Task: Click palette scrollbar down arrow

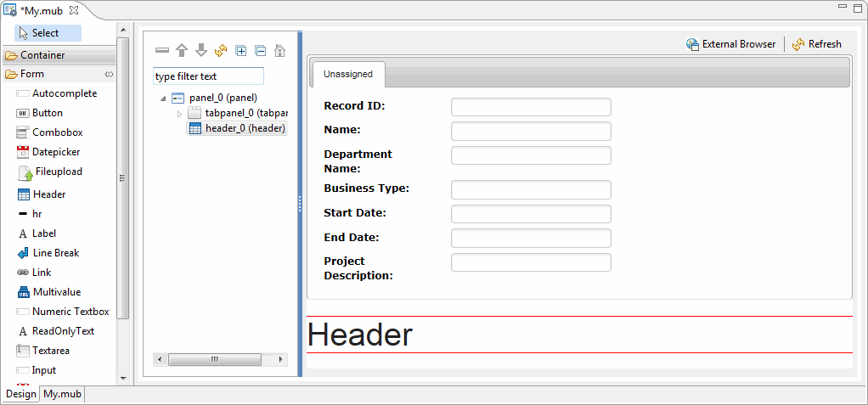Action: pos(123,379)
